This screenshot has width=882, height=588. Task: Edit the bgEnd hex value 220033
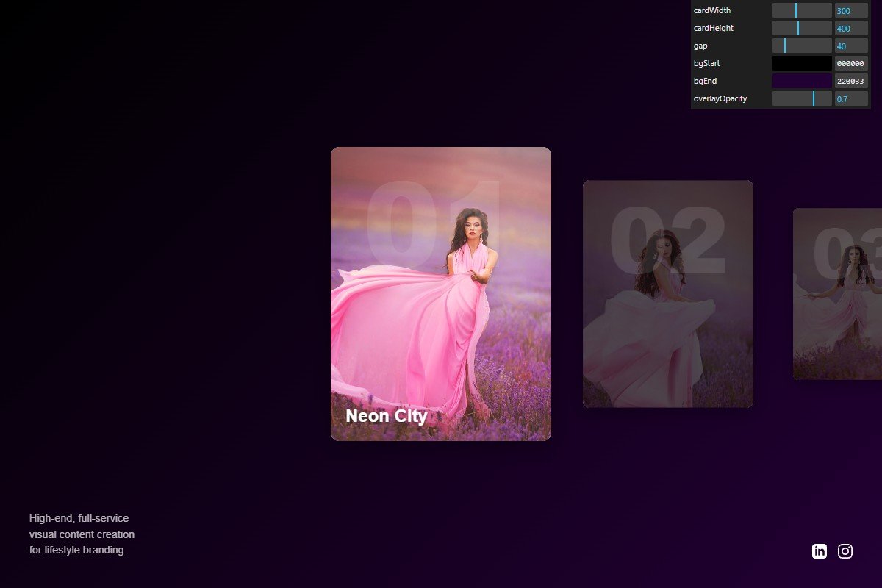coord(850,81)
